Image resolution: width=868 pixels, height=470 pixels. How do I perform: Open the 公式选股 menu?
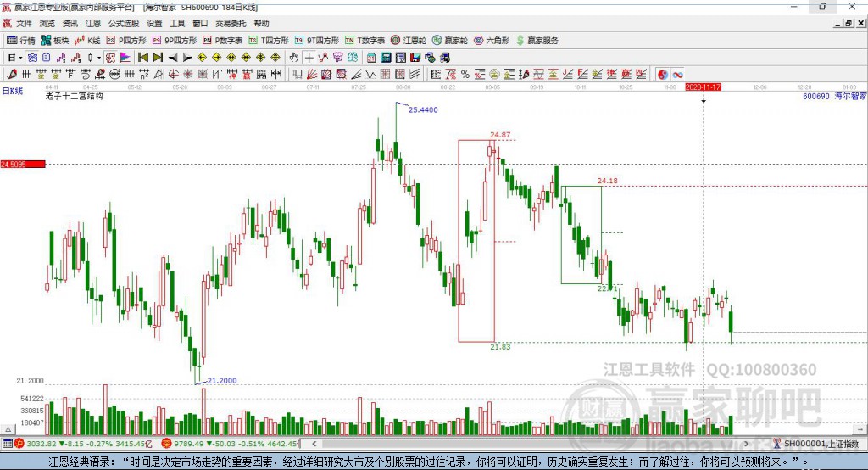point(124,23)
